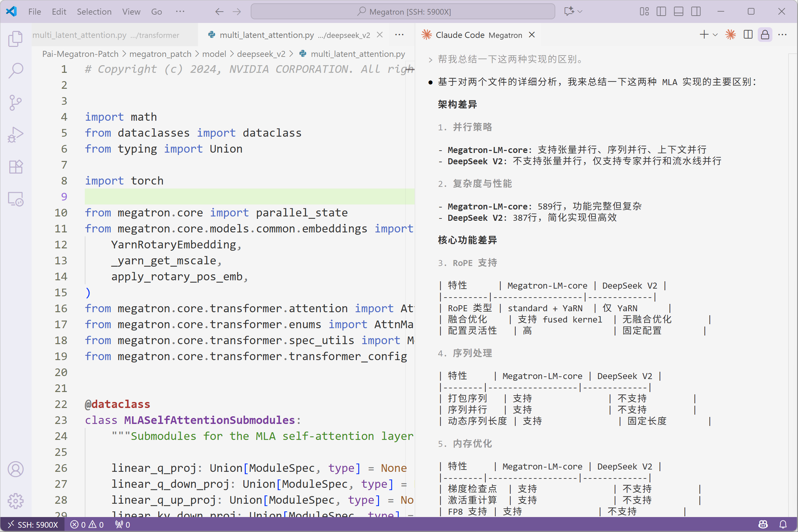This screenshot has width=798, height=532.
Task: Open the Run and Debug view
Action: pos(16,135)
